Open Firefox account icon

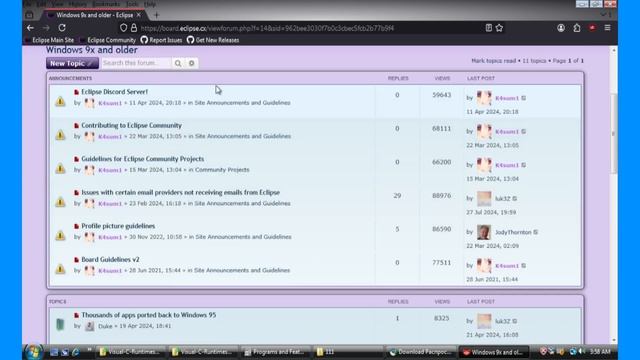[x=561, y=28]
